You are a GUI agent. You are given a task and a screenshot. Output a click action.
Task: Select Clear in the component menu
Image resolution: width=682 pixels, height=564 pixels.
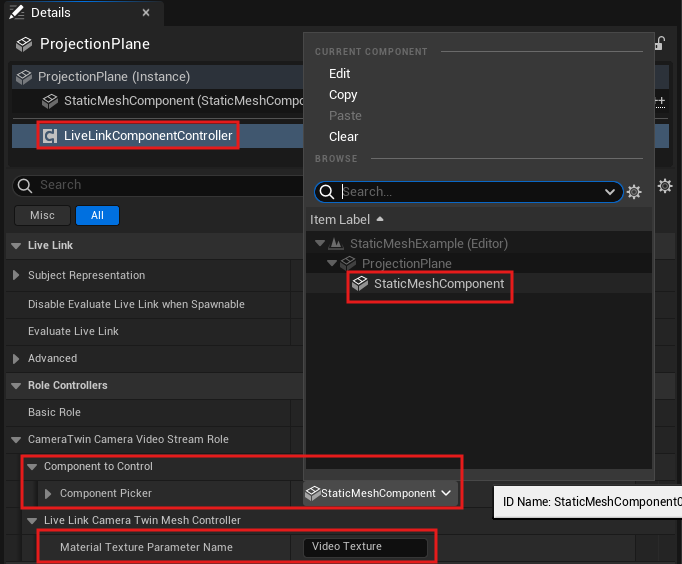pos(343,137)
